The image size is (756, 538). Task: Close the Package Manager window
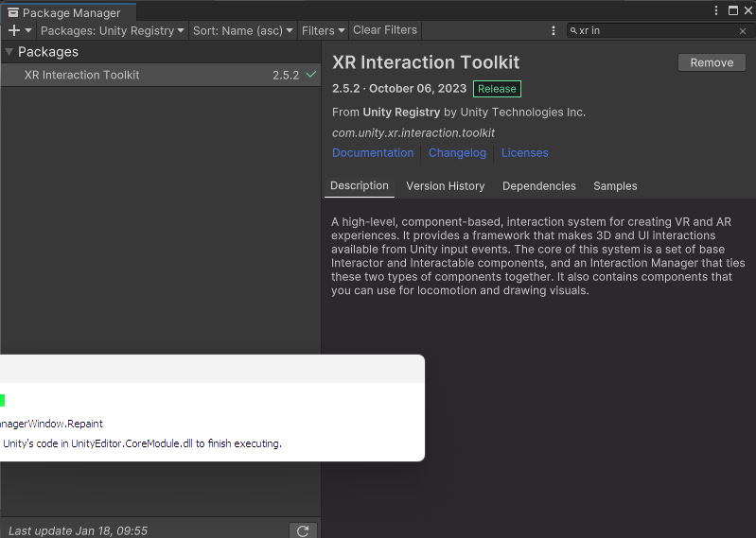tap(748, 10)
